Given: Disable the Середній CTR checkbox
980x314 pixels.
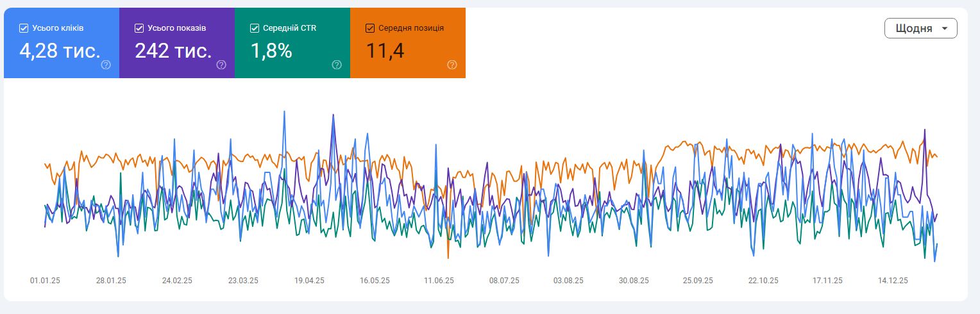Looking at the screenshot, I should click(255, 28).
